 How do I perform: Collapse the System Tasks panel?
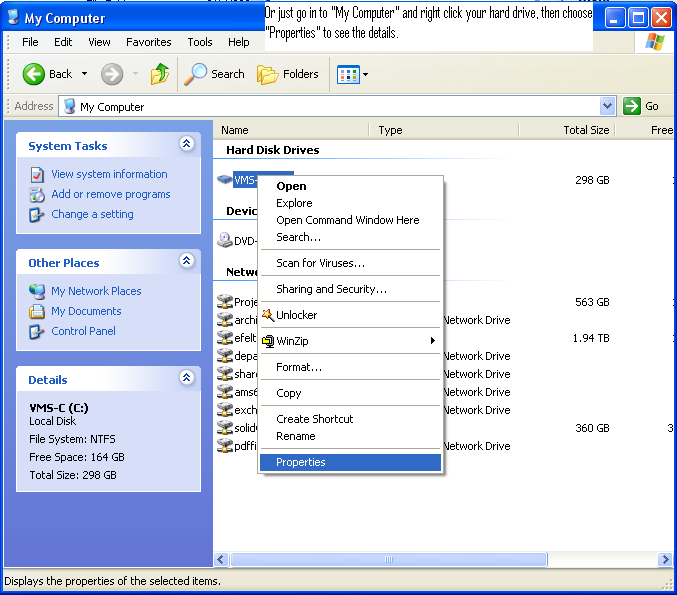pos(186,145)
